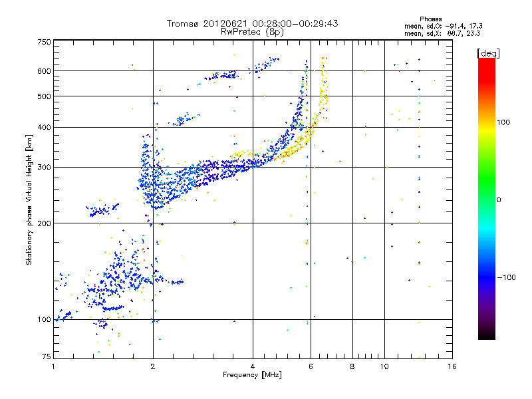
Task: Click the y-axis label '500'
Action: click(x=44, y=96)
